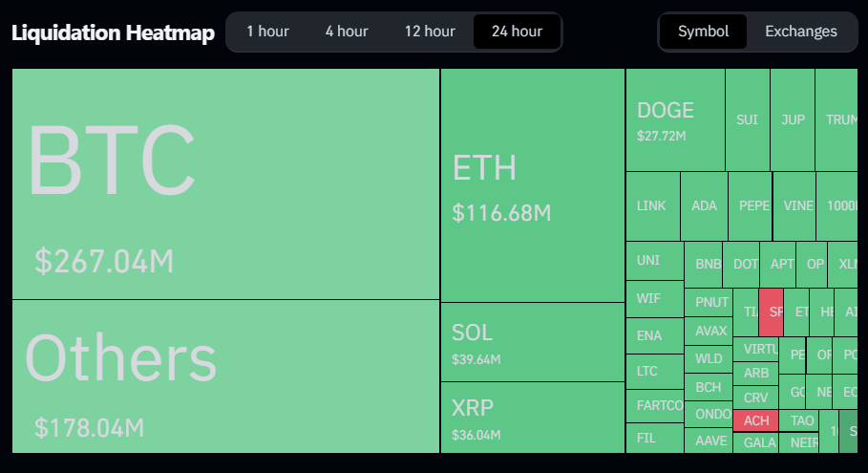
Task: Click the FARTCOIN tile
Action: [x=655, y=405]
